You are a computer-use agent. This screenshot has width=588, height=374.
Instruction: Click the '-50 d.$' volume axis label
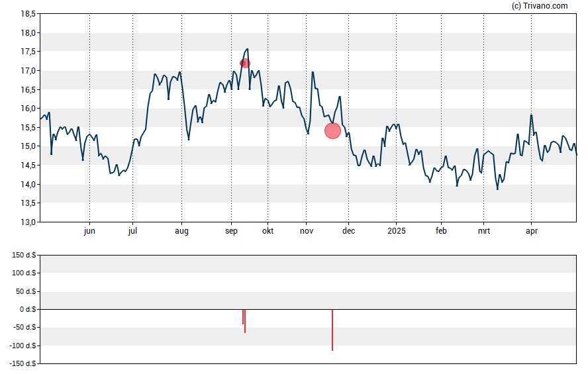[x=24, y=327]
